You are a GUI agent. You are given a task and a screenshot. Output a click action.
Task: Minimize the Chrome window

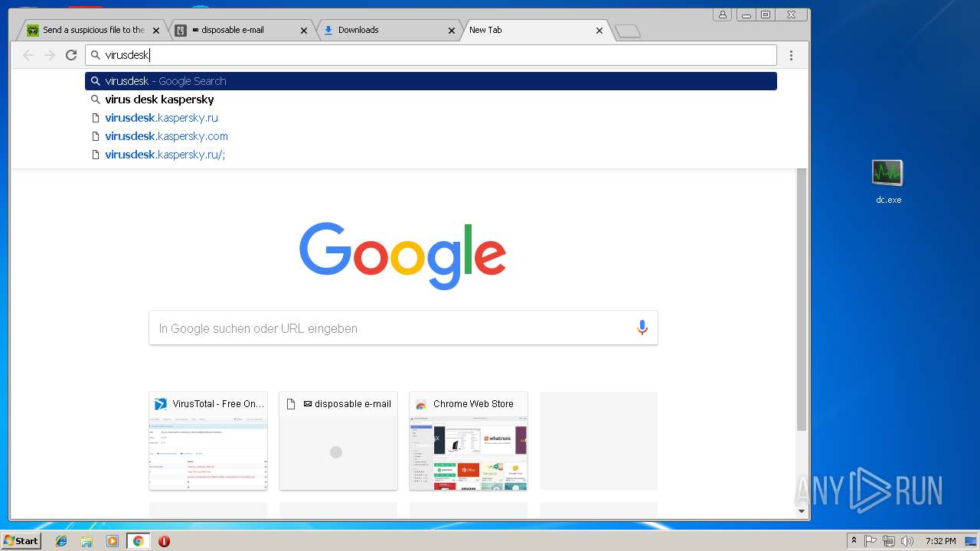click(746, 15)
